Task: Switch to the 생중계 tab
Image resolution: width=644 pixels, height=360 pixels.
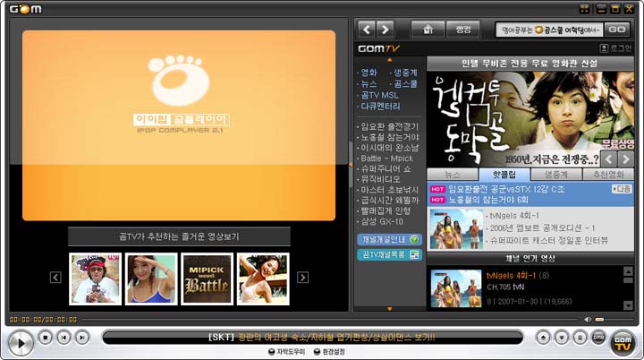Action: 556,175
